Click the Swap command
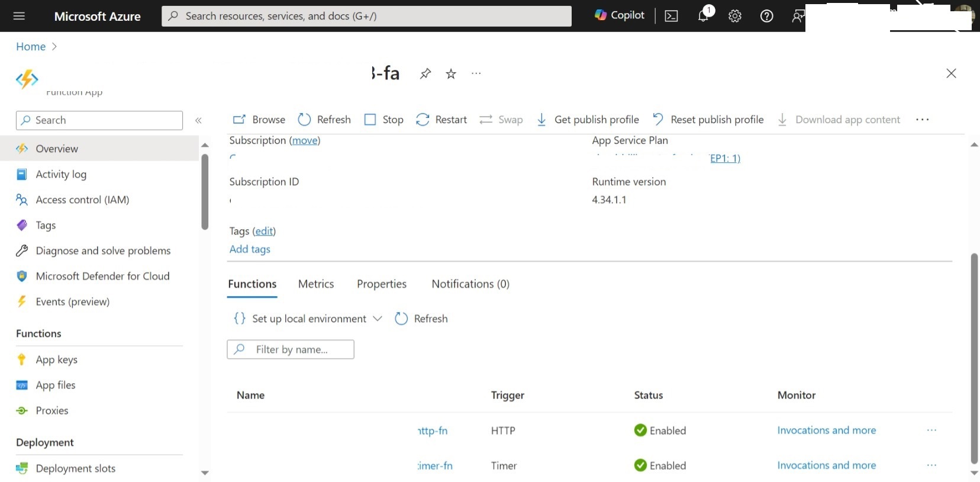This screenshot has height=482, width=980. [x=501, y=120]
